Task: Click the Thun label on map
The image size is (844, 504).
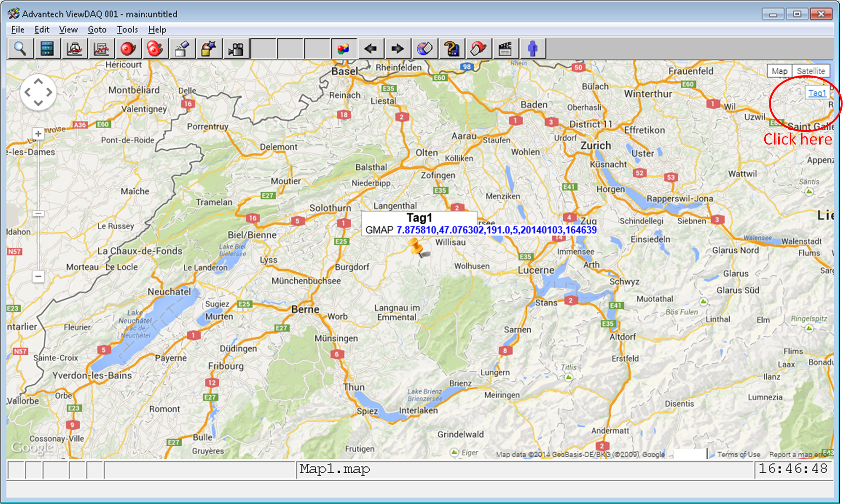Action: pyautogui.click(x=354, y=387)
